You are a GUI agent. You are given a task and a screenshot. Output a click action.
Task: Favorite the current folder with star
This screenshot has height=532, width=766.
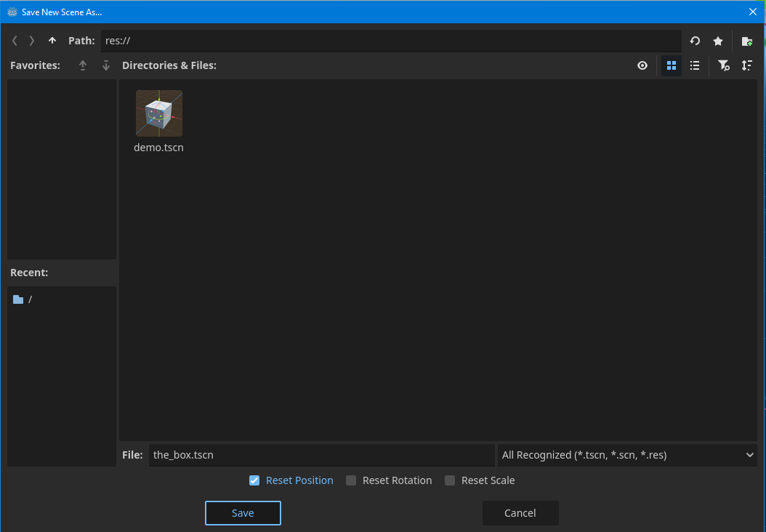tap(718, 41)
